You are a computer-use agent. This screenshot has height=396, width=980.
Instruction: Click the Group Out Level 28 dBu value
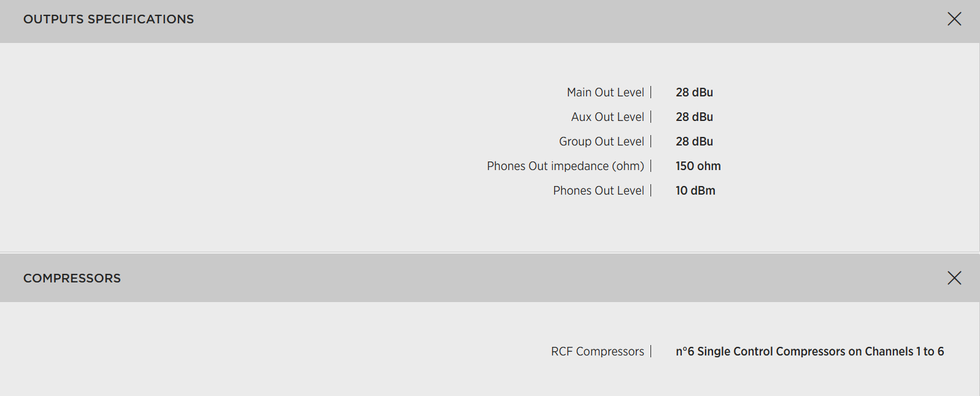(694, 141)
